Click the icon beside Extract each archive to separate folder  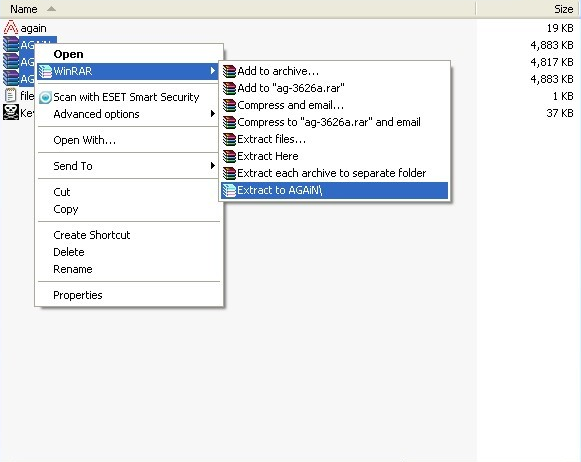pyautogui.click(x=229, y=173)
